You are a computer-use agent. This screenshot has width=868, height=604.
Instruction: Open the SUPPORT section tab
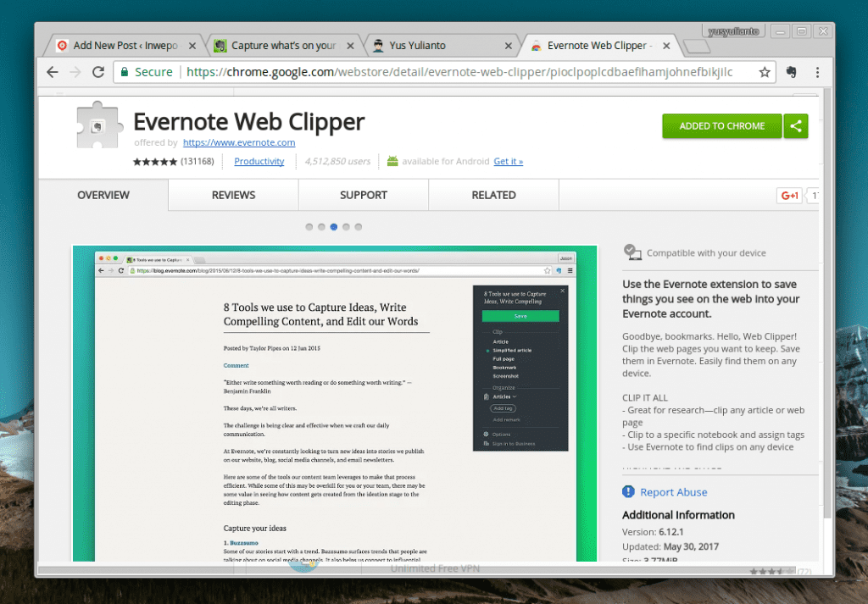pyautogui.click(x=363, y=195)
